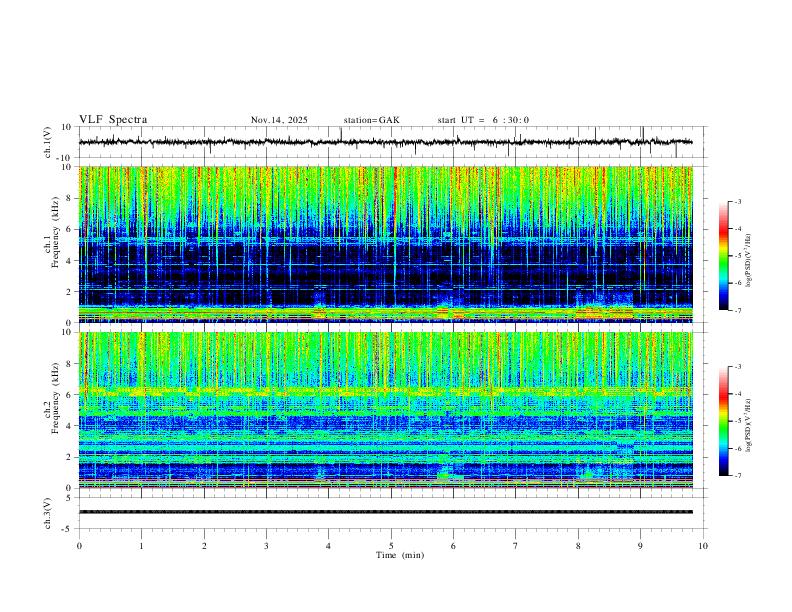Image resolution: width=792 pixels, height=612 pixels.
Task: Click the "VLF Spectra" title text
Action: pos(113,120)
